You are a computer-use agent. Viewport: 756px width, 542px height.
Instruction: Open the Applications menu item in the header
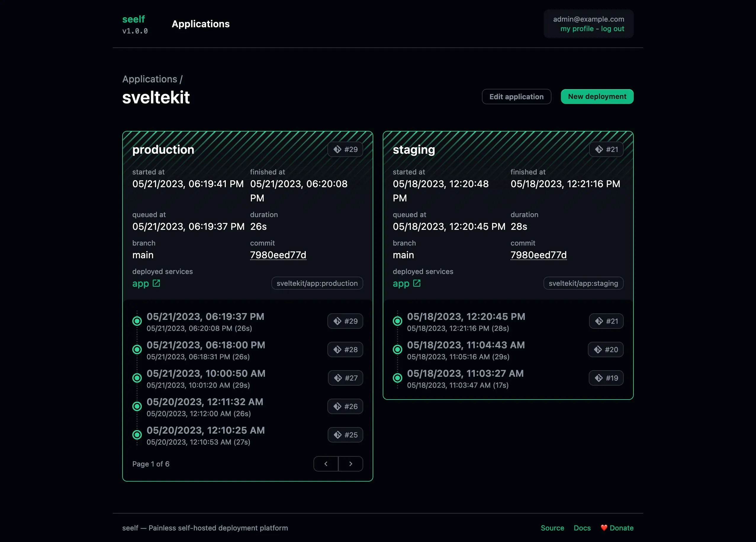(201, 24)
